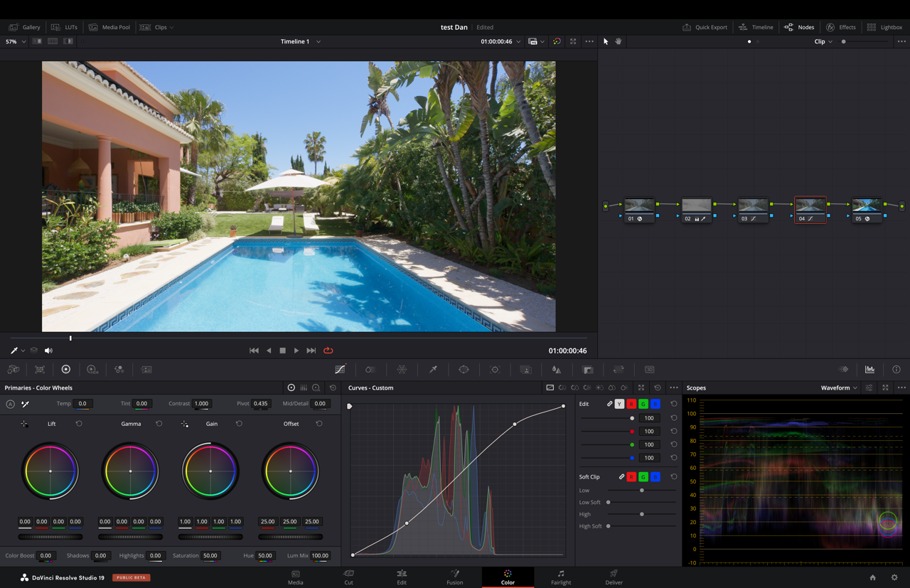Screen dimensions: 910x588
Task: Open the Color Warper palette
Action: [x=402, y=370]
